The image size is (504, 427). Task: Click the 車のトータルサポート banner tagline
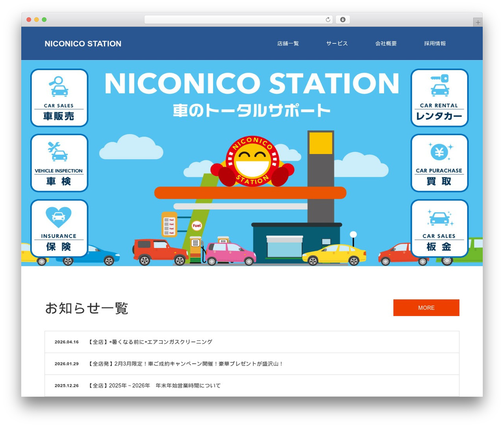click(x=252, y=111)
